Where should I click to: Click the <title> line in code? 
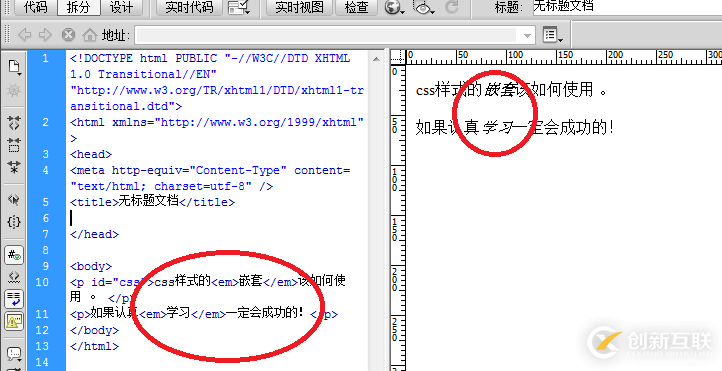pyautogui.click(x=152, y=202)
